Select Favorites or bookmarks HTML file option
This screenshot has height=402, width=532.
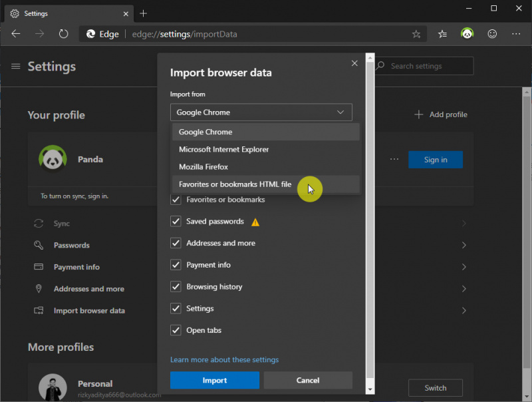[265, 184]
